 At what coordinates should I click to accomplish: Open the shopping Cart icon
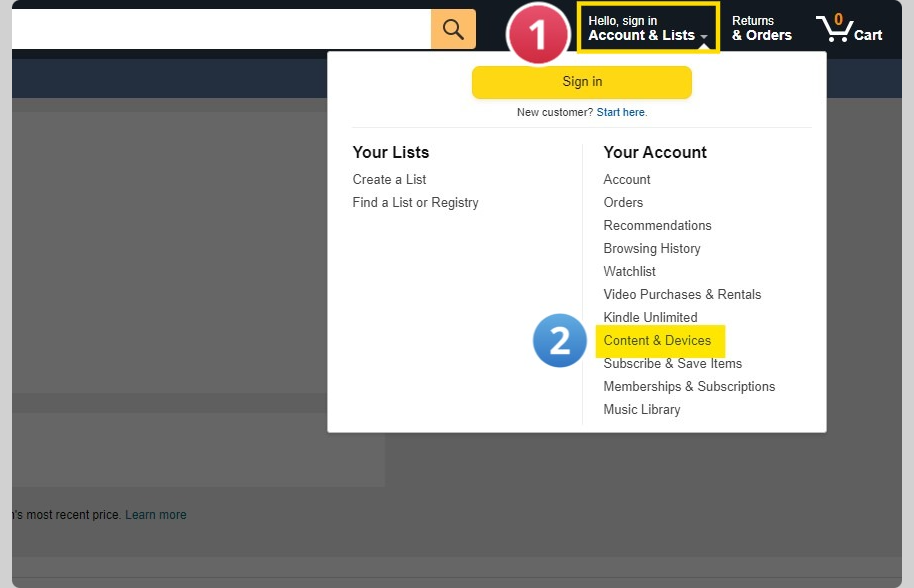(x=849, y=29)
